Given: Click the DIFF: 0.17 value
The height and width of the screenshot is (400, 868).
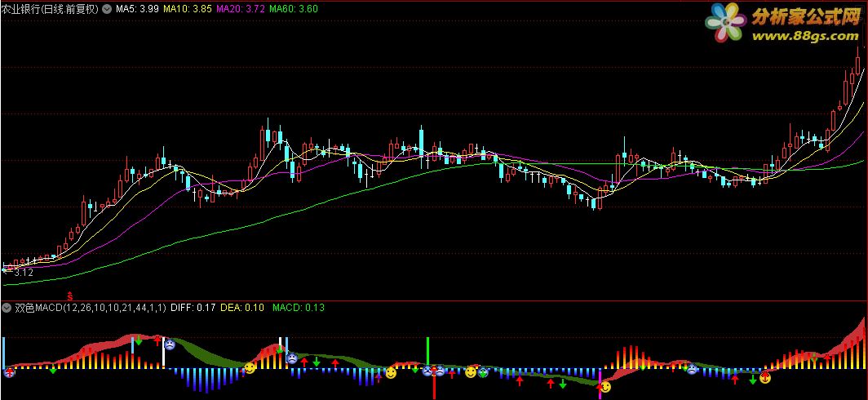Looking at the screenshot, I should 193,308.
